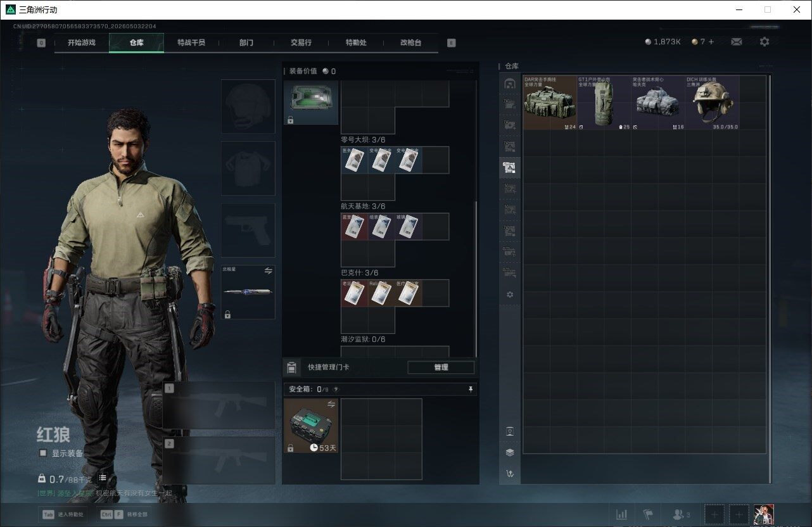Click the 1,873K currency balance
This screenshot has width=812, height=527.
663,42
